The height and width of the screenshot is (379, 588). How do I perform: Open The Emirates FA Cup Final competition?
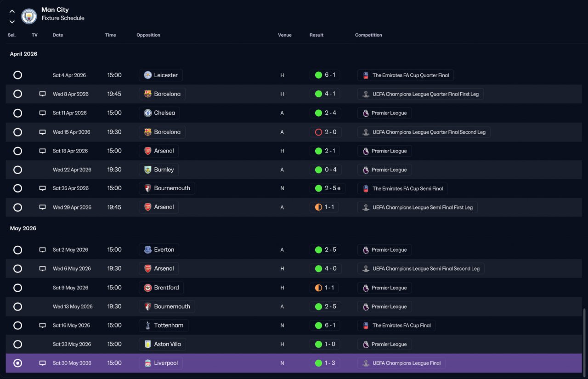tap(396, 325)
